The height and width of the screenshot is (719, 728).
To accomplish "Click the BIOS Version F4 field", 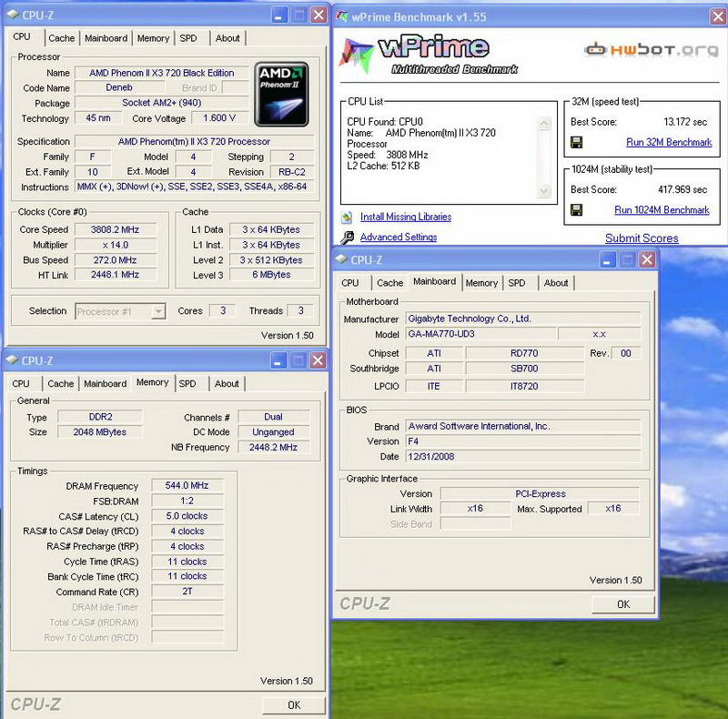I will tap(522, 441).
